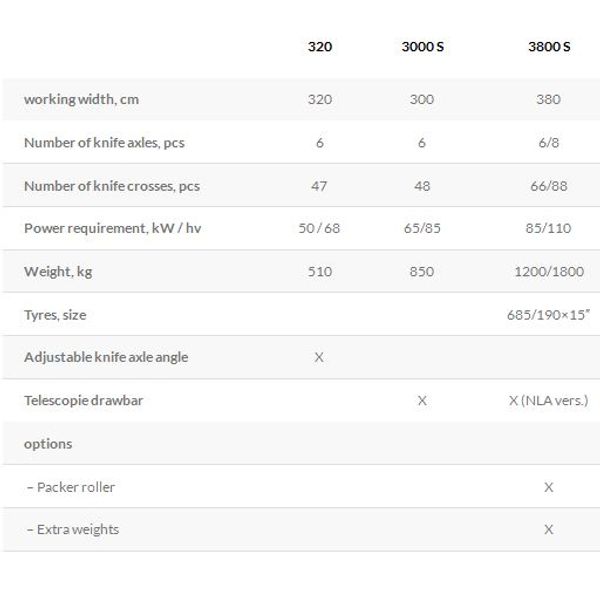Click the 3000 S column header
This screenshot has height=600, width=600.
422,47
